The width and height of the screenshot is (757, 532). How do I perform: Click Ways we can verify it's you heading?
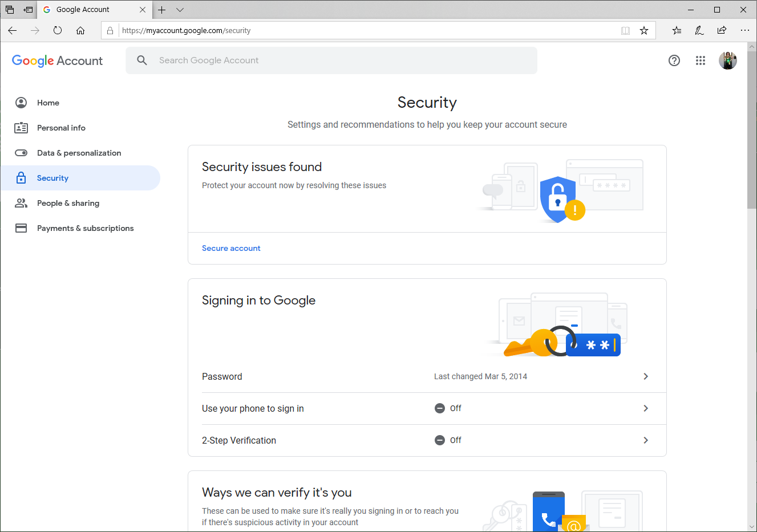pos(277,492)
